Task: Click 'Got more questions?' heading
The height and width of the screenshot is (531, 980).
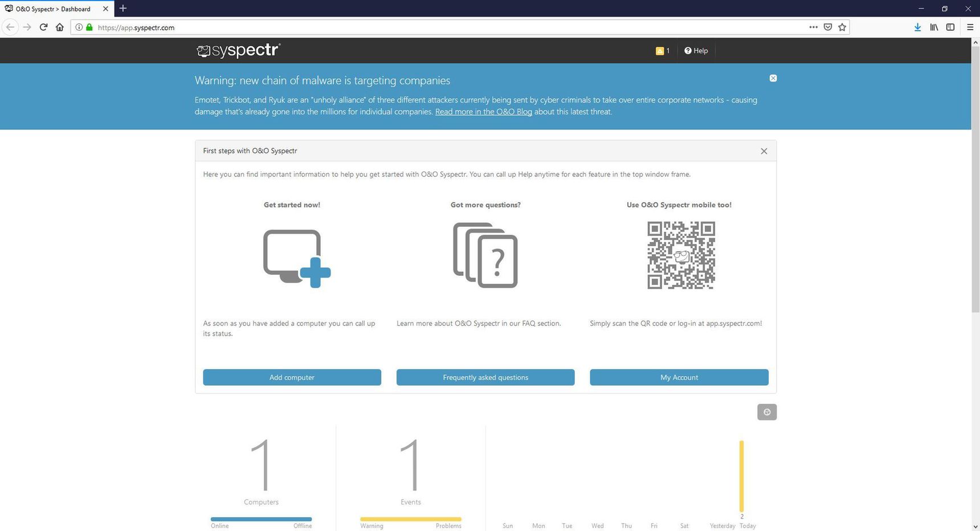Action: 485,205
